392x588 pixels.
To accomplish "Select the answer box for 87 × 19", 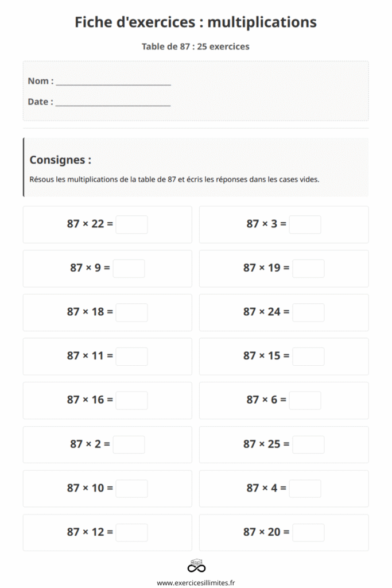I will [x=308, y=268].
